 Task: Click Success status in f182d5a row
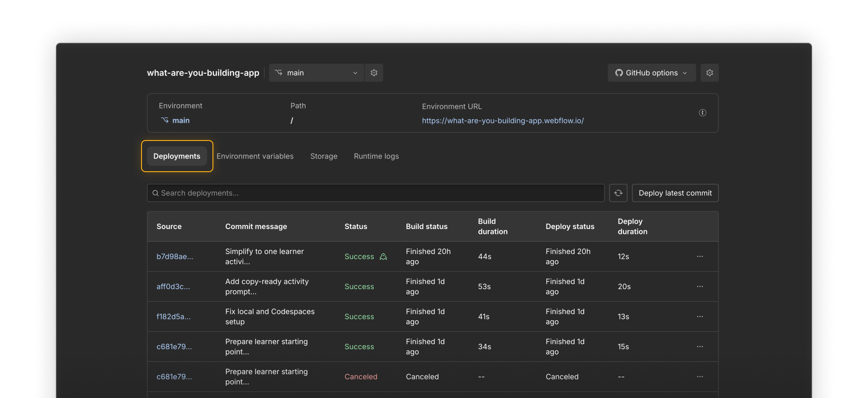click(359, 317)
